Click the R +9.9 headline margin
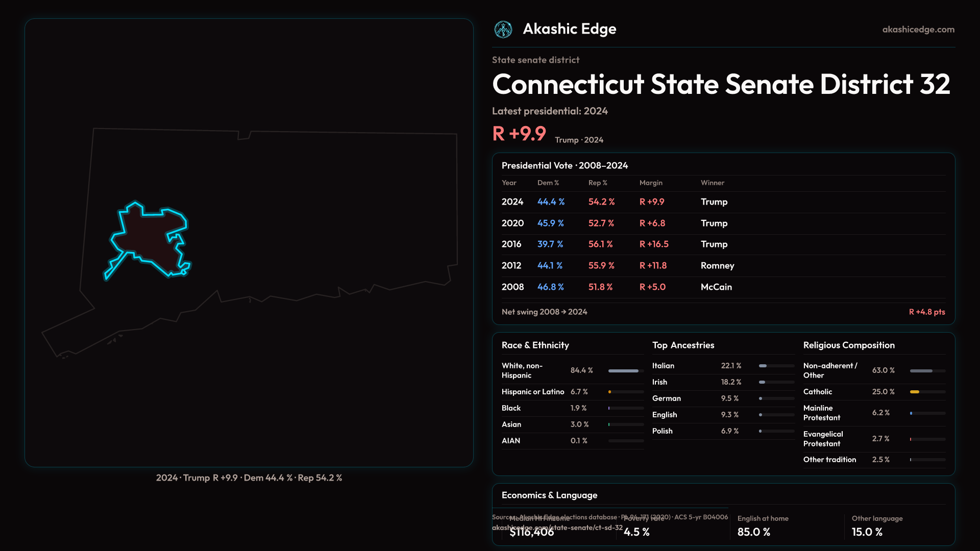Image resolution: width=980 pixels, height=551 pixels. click(519, 134)
